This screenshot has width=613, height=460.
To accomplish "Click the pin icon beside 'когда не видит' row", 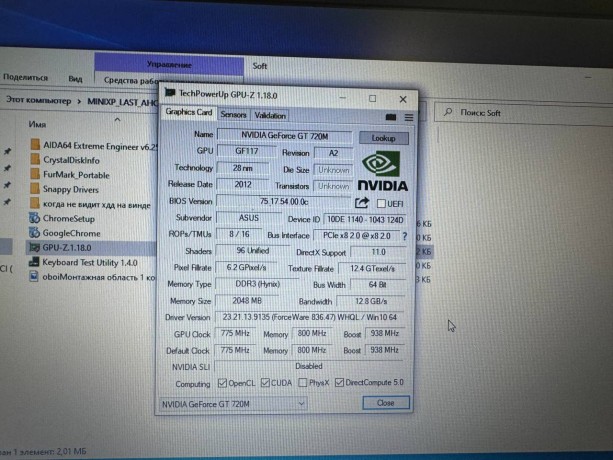I will (7, 202).
